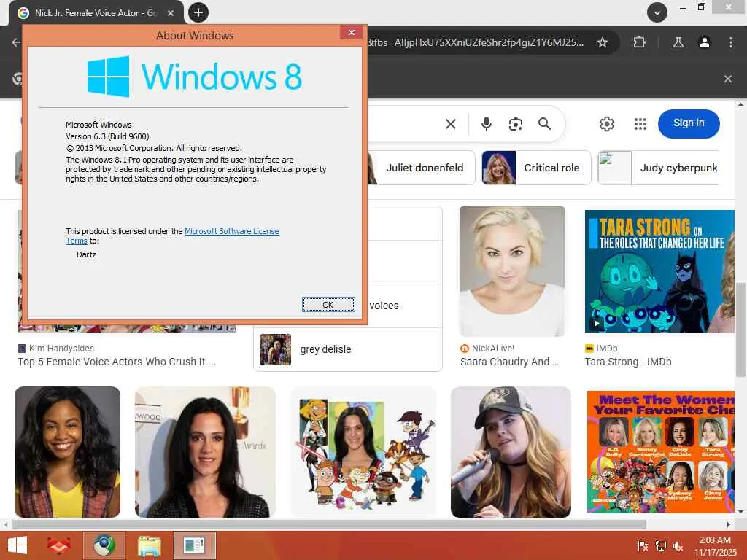
Task: Click the horizontal scrollbar thumb
Action: pos(329,524)
